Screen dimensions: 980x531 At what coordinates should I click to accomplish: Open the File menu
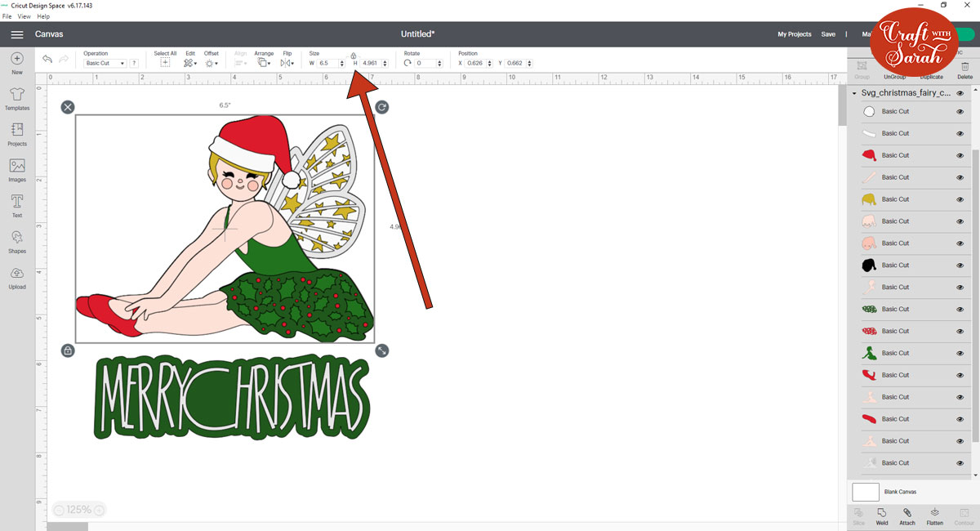tap(7, 16)
